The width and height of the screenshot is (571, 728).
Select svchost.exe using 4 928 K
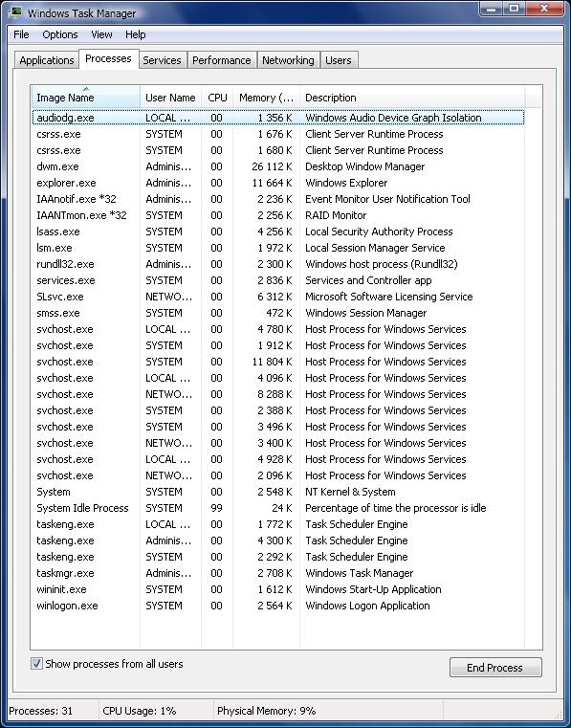(278, 459)
